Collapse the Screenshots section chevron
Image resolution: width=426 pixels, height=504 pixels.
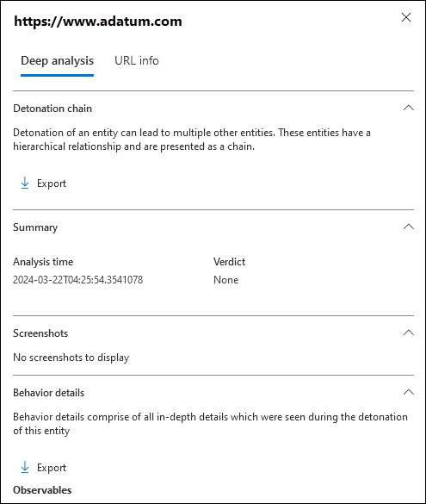[408, 333]
